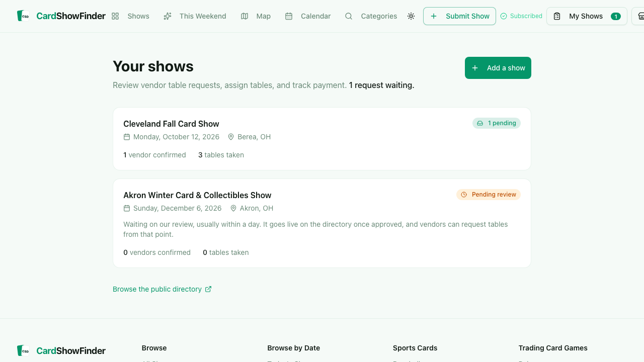Click the location pin beside Berea, OH
This screenshot has height=362, width=644.
click(231, 137)
